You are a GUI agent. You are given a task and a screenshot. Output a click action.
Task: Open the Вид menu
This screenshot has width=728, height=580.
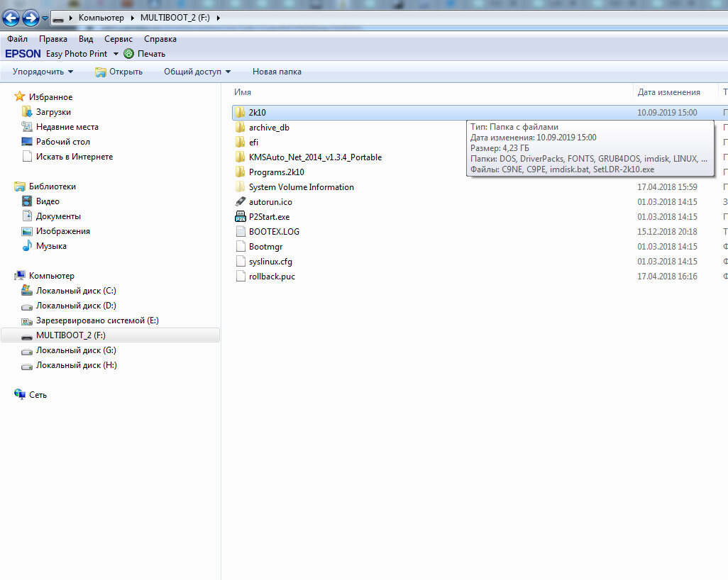85,39
